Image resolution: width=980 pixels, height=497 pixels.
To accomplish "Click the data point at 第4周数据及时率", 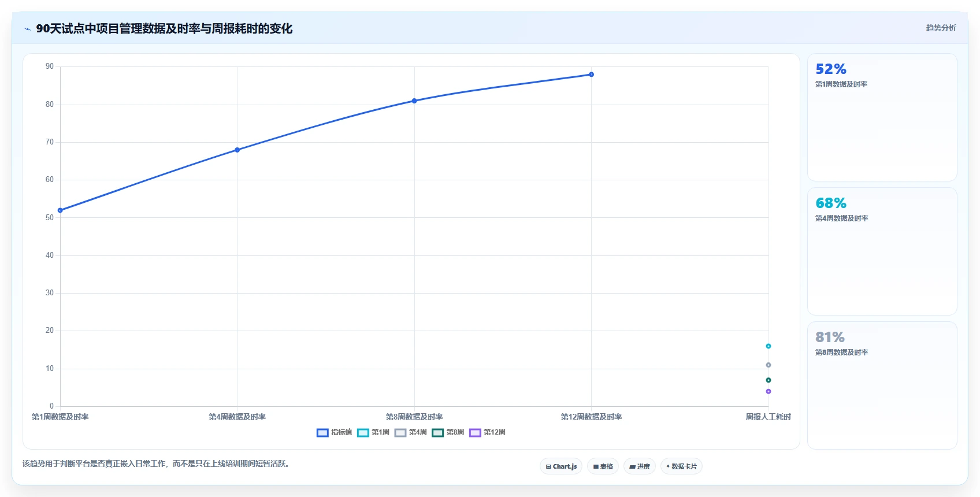I will (x=237, y=150).
